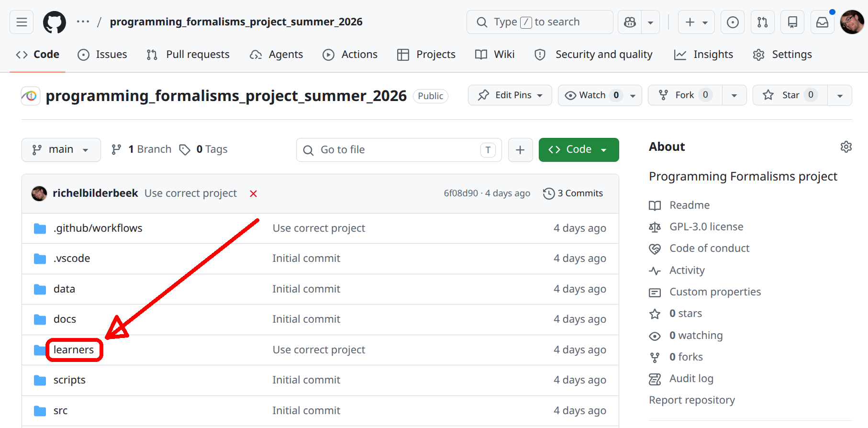View the 3 Commits history
Screen dimensions: 868x428
pyautogui.click(x=573, y=193)
